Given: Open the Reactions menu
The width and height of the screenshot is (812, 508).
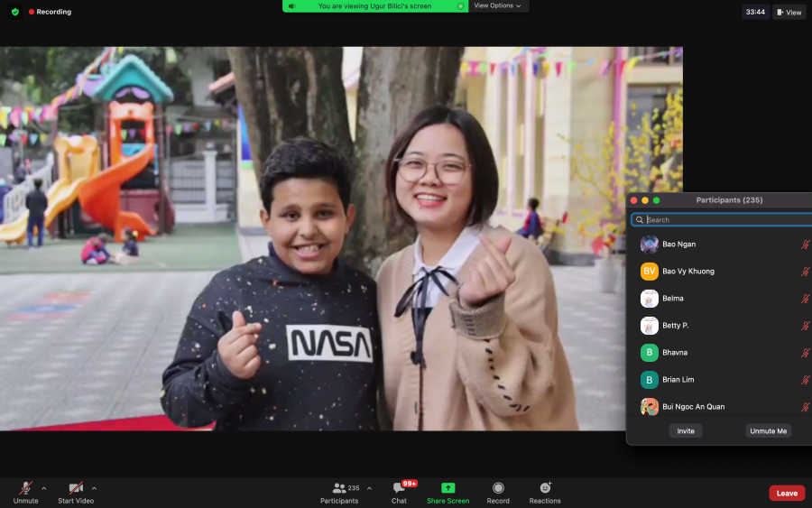Looking at the screenshot, I should (545, 493).
